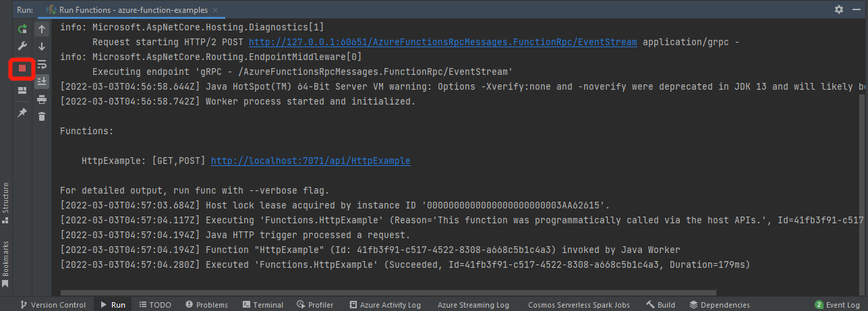The image size is (868, 311).
Task: Click the restore layout icon
Action: (22, 90)
